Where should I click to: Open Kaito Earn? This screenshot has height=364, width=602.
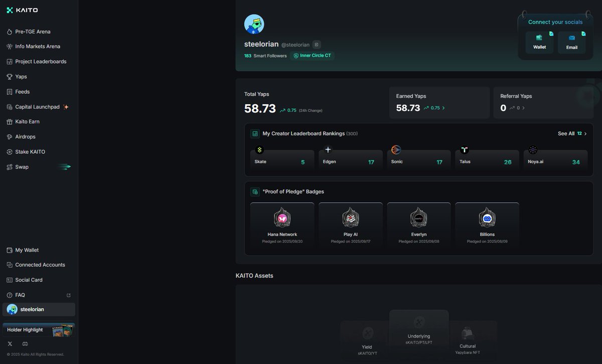tap(27, 122)
